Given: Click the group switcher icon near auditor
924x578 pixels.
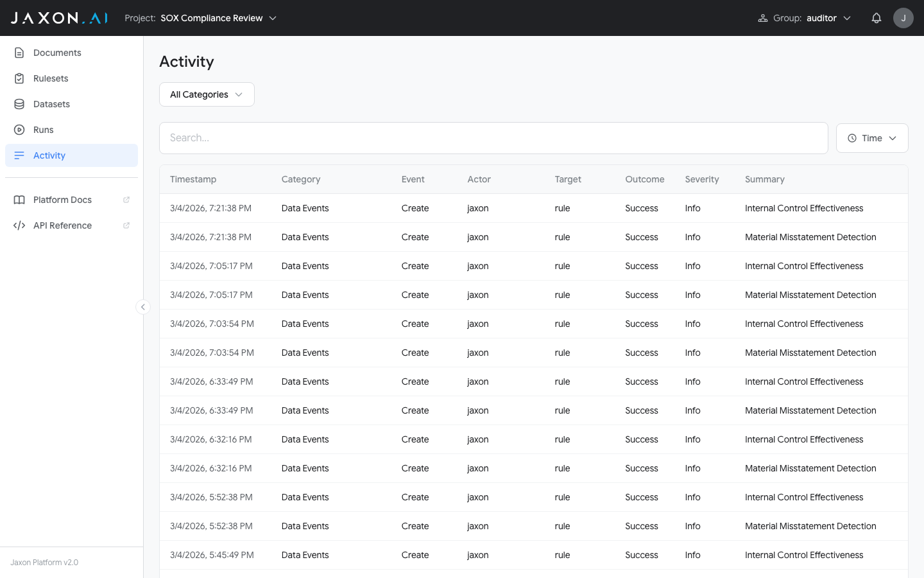Looking at the screenshot, I should [764, 17].
